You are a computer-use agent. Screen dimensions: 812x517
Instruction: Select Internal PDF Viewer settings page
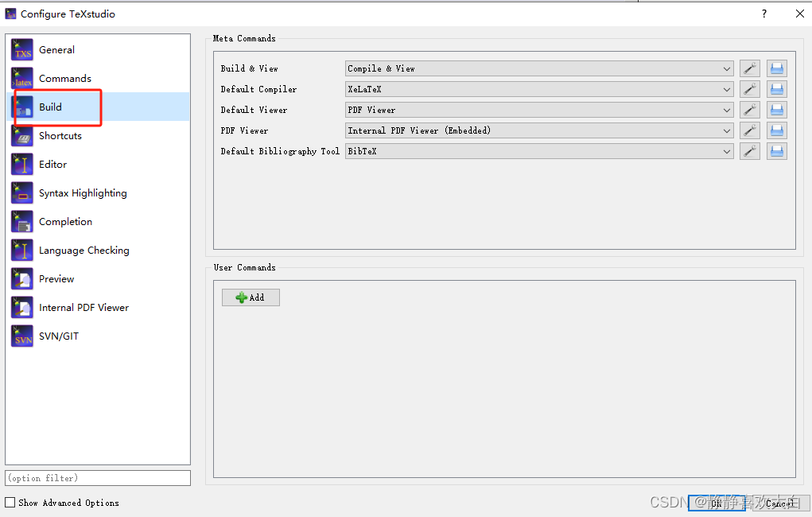98,308
